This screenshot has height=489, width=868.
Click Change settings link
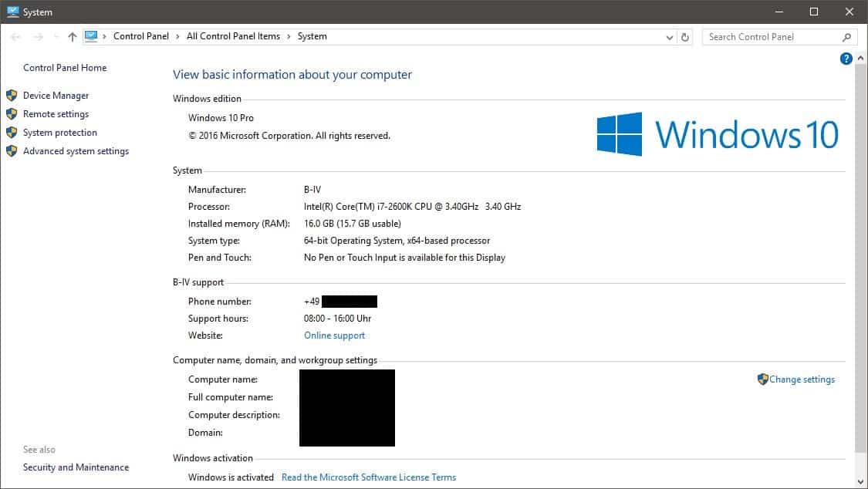click(802, 379)
